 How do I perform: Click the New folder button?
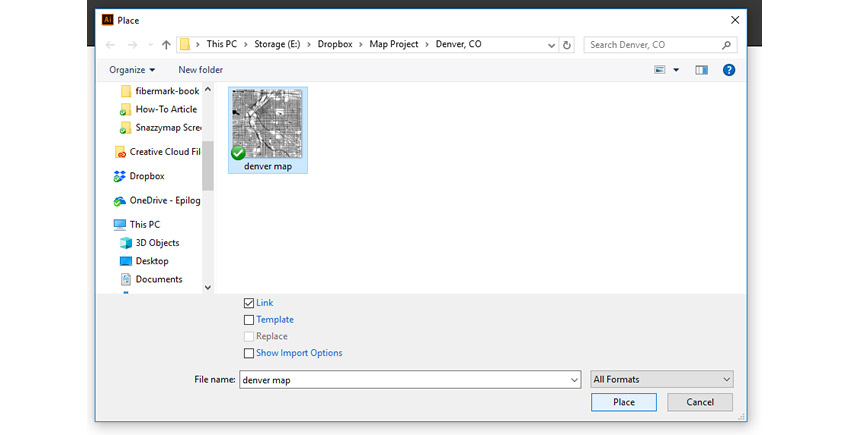pyautogui.click(x=200, y=70)
